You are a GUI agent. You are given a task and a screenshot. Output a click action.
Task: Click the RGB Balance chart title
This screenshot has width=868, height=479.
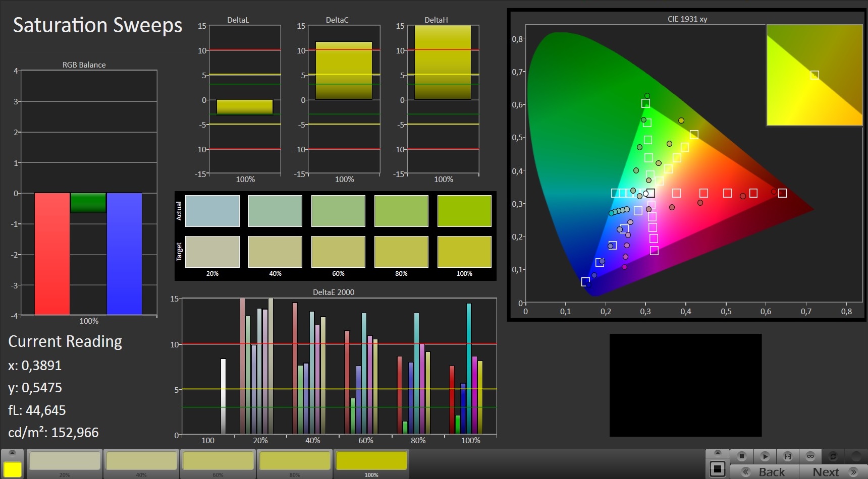pos(84,65)
